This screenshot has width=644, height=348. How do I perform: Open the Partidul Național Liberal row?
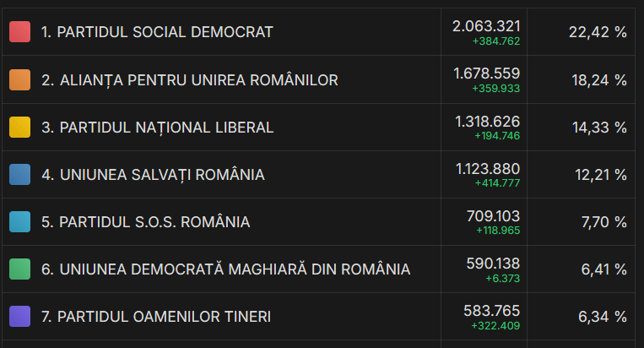pyautogui.click(x=157, y=128)
